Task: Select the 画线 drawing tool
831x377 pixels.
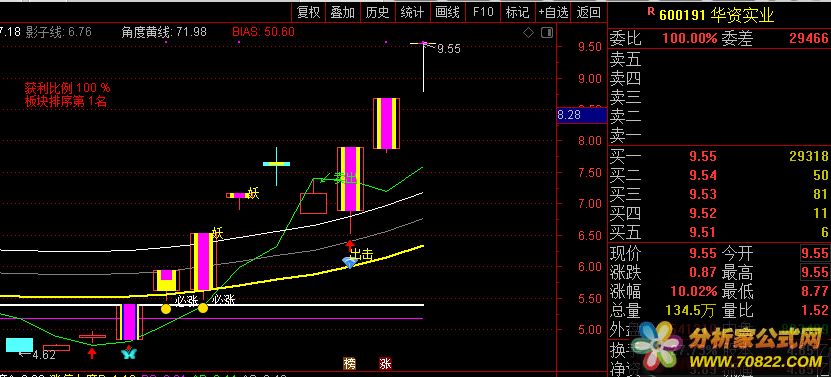Action: point(447,12)
